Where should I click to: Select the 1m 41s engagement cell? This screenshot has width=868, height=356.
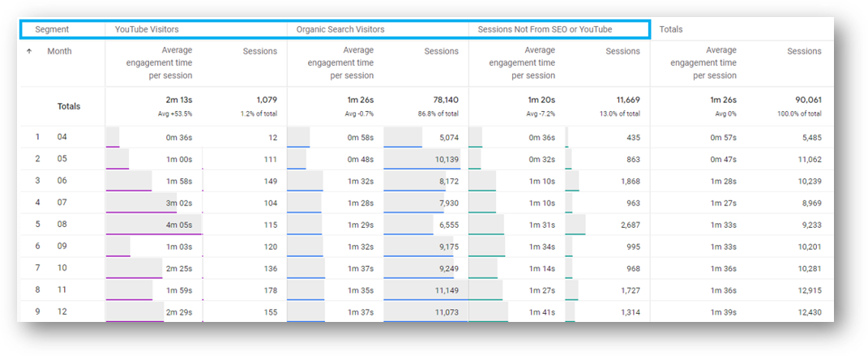pos(542,312)
